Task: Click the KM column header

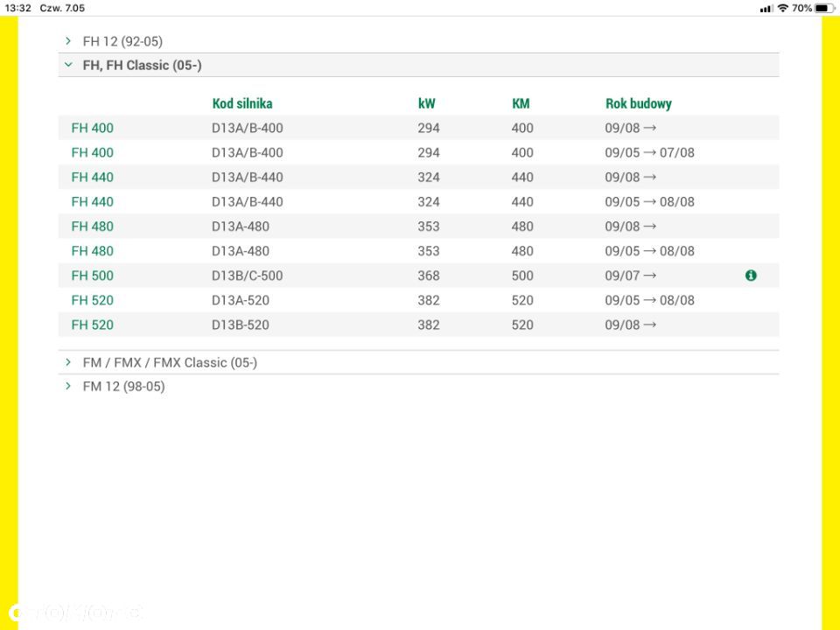Action: (x=521, y=103)
